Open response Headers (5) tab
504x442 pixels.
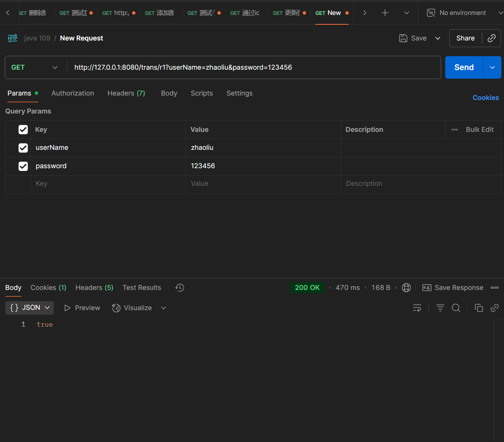(x=94, y=288)
